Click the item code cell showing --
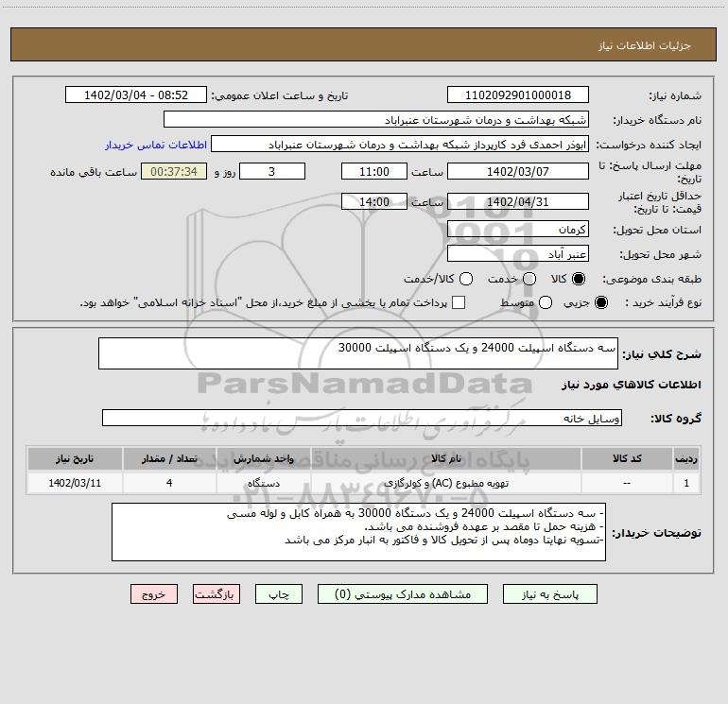This screenshot has height=704, width=728. [627, 483]
